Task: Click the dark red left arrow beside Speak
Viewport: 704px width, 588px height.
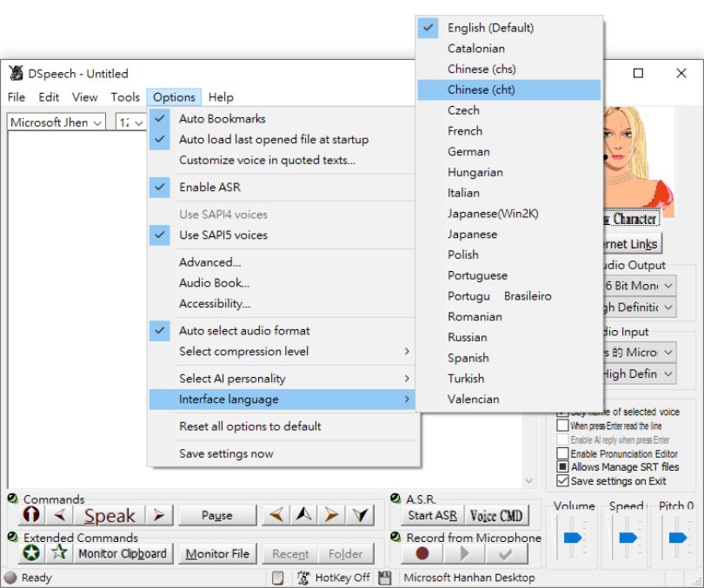Action: click(x=60, y=515)
